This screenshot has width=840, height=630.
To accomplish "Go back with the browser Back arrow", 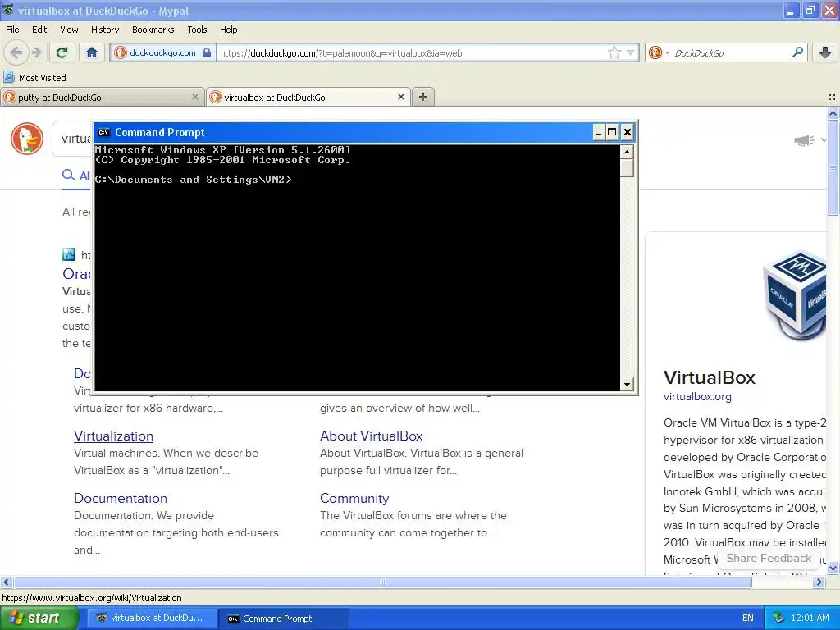I will click(x=16, y=52).
